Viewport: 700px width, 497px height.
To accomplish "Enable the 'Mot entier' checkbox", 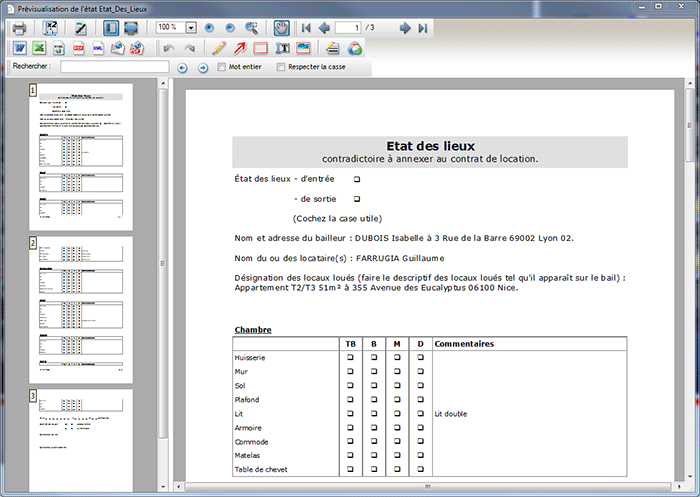I will click(x=222, y=68).
